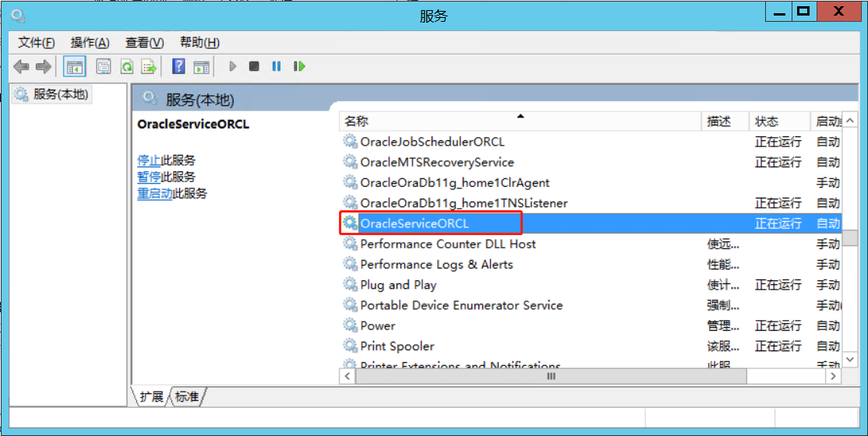Sort by the 名称 column header

pos(520,121)
